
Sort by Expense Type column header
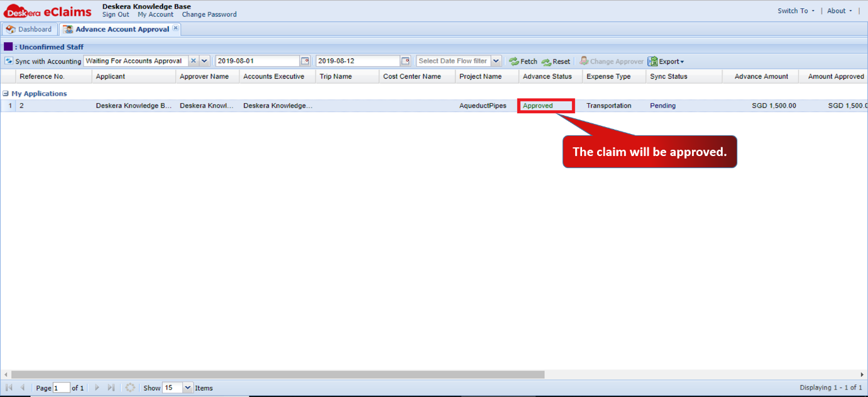614,76
